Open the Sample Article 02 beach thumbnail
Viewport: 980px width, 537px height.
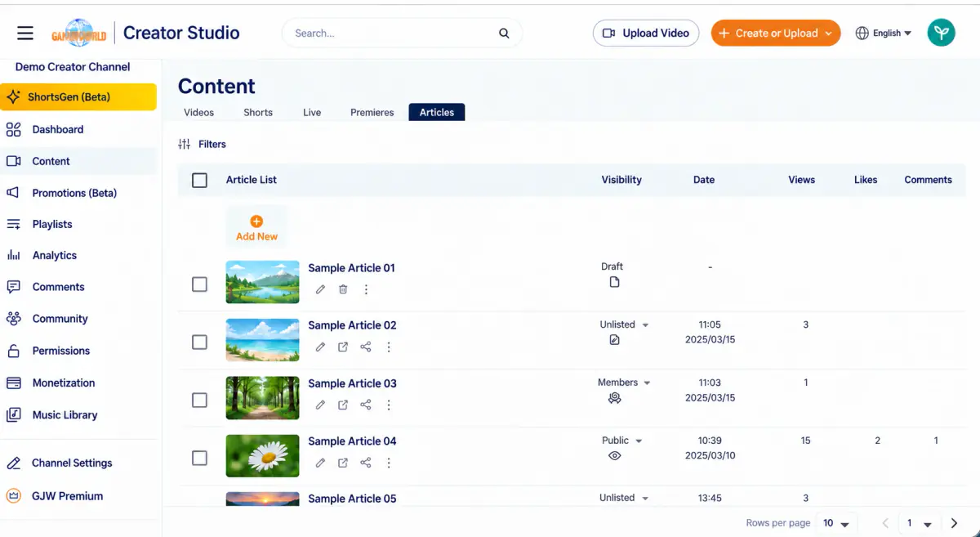[262, 340]
